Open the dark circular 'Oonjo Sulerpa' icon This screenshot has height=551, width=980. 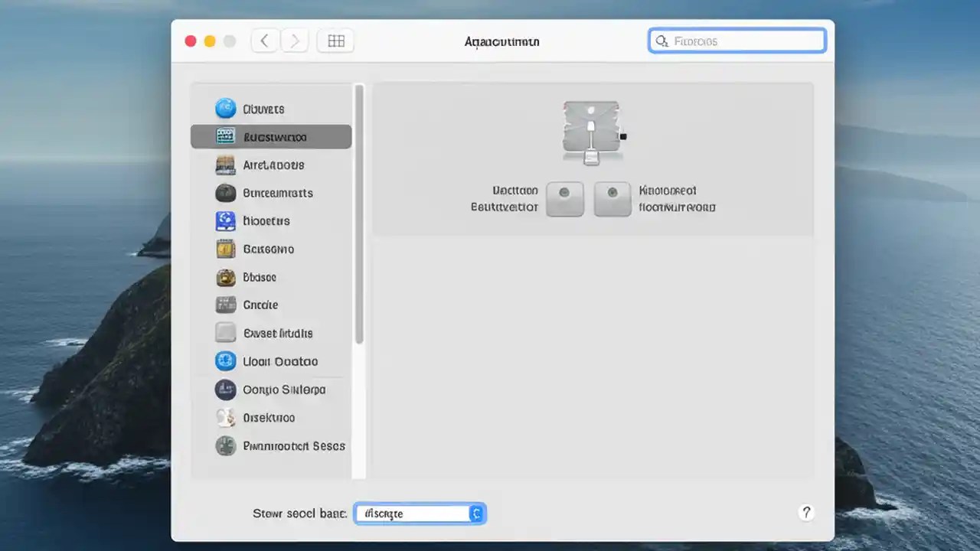tap(225, 390)
